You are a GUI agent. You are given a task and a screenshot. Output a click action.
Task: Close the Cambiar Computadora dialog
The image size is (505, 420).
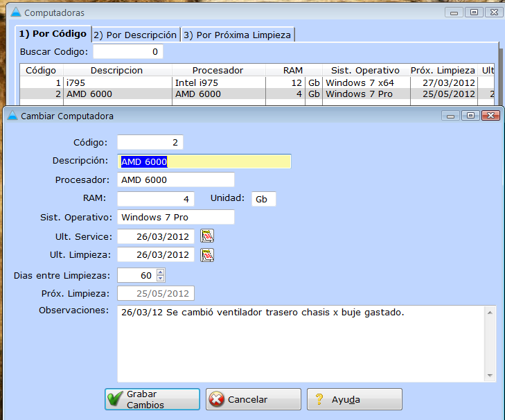(490, 116)
